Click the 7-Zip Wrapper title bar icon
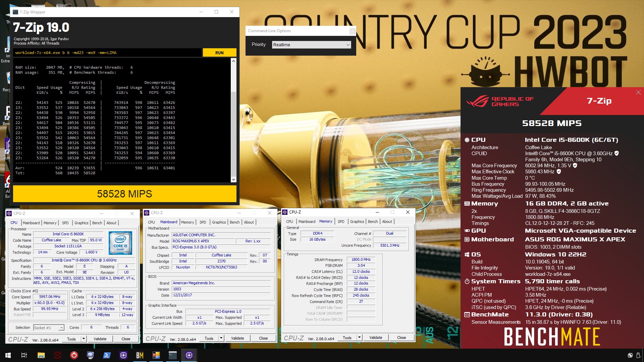The image size is (644, 362). tap(15, 12)
